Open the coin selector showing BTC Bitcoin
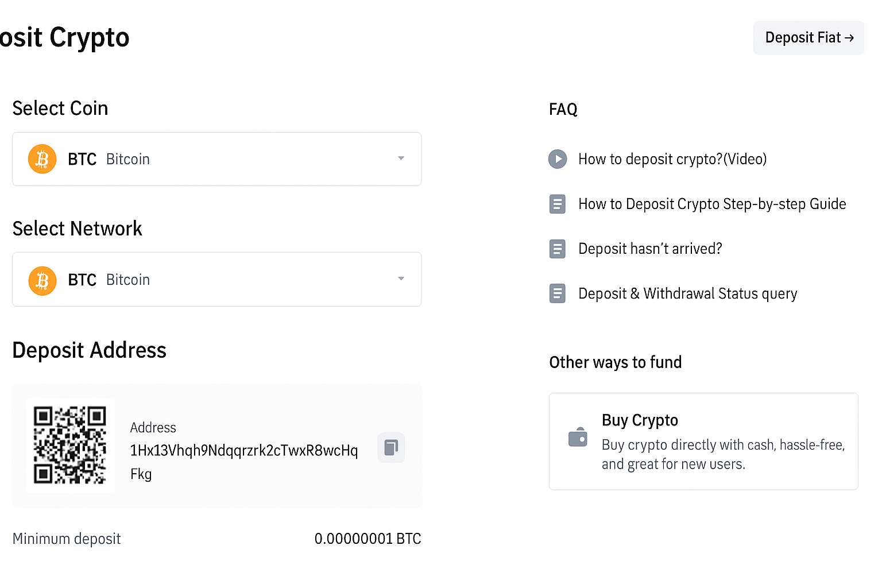Screen dimensions: 882x588 (216, 159)
